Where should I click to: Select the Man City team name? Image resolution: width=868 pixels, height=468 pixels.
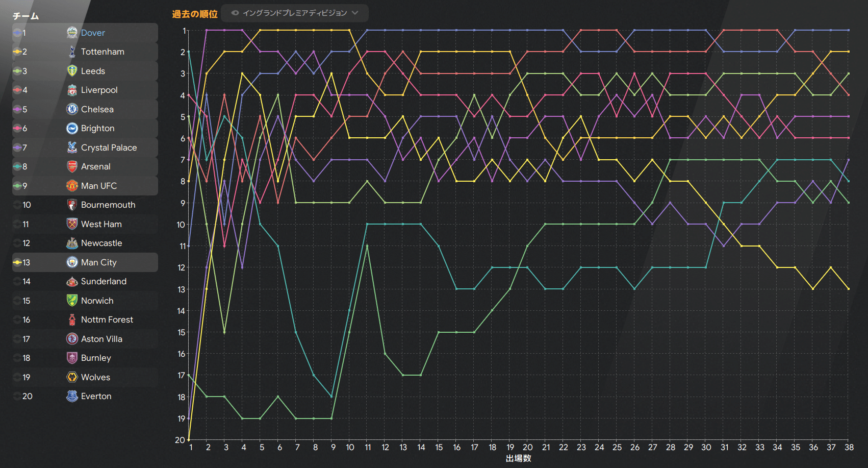(x=99, y=262)
